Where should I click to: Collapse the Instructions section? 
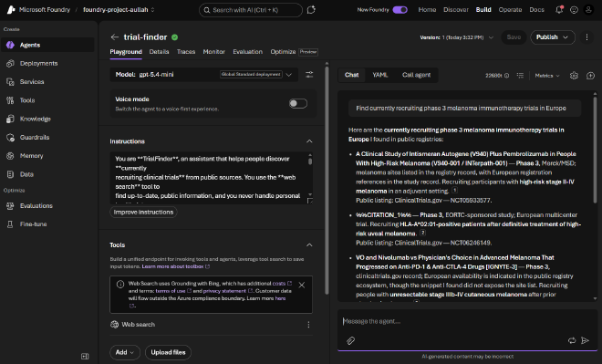click(309, 141)
